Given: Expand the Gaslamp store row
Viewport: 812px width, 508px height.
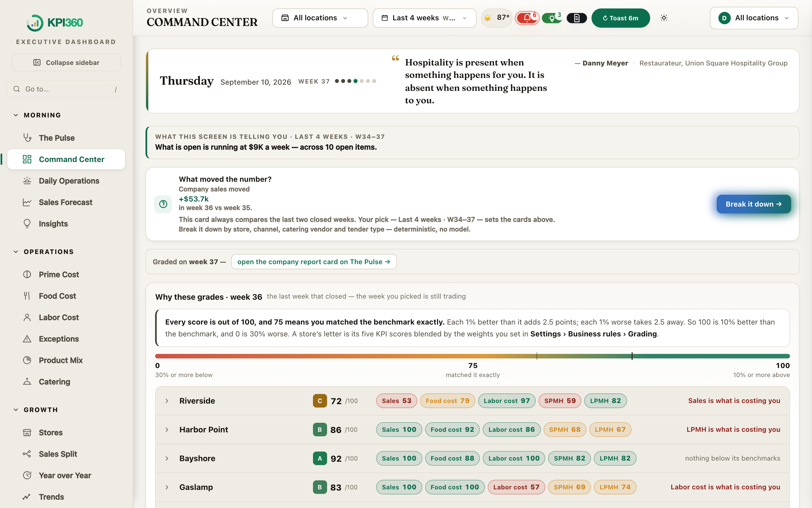Looking at the screenshot, I should click(167, 487).
